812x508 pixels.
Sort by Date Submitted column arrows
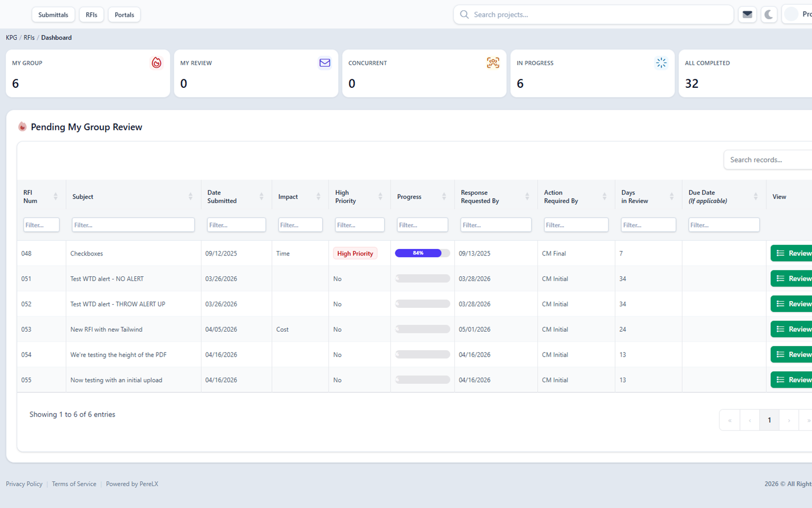[x=261, y=197]
